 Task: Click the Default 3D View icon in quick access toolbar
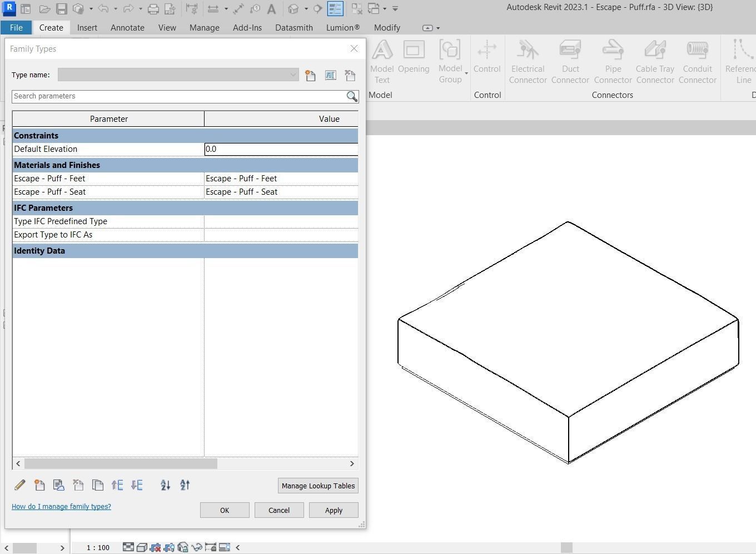pos(293,8)
